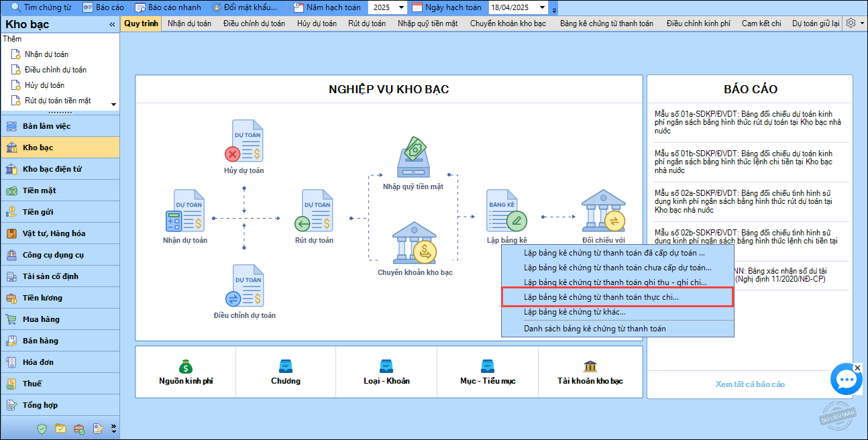Screen dimensions: 868x440
Task: Expand the Thêm list down arrow
Action: click(x=113, y=105)
